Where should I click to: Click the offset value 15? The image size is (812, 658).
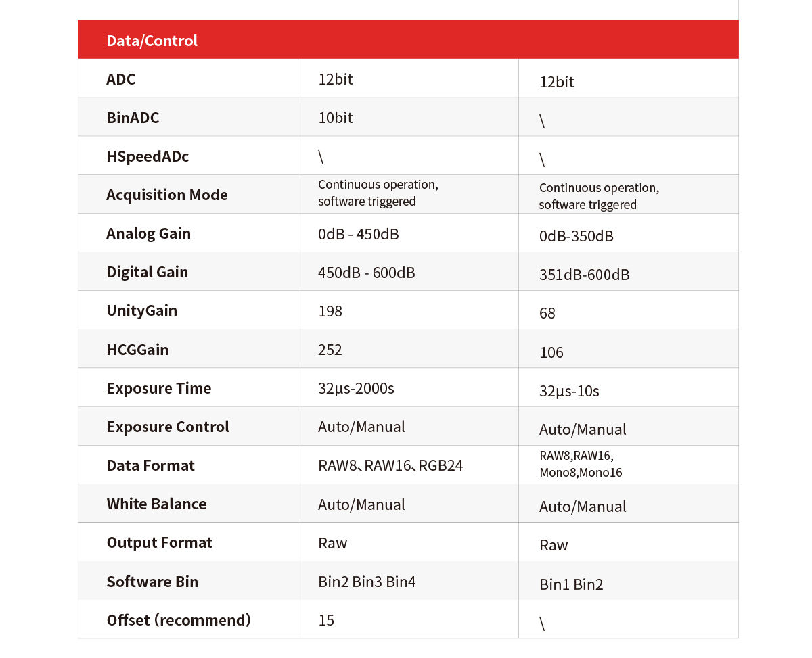click(326, 620)
